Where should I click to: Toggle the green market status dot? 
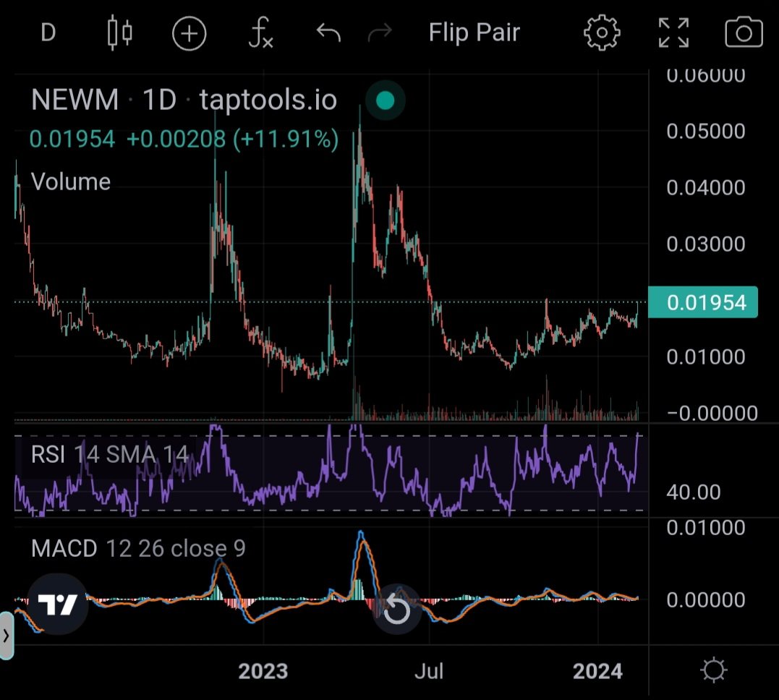click(x=385, y=101)
